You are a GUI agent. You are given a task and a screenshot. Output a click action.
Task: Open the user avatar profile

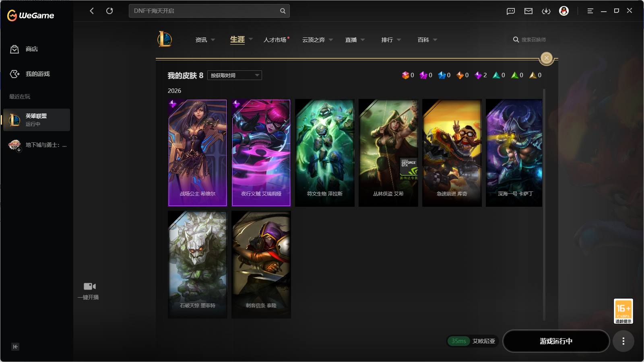tap(564, 11)
